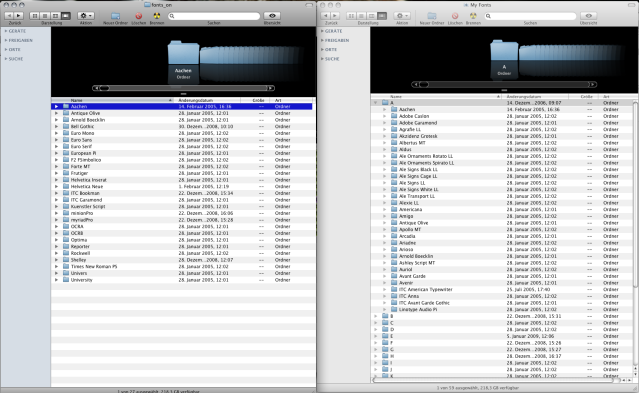Select Americana folder icon in My Fonts
The width and height of the screenshot is (639, 393).
[394, 210]
